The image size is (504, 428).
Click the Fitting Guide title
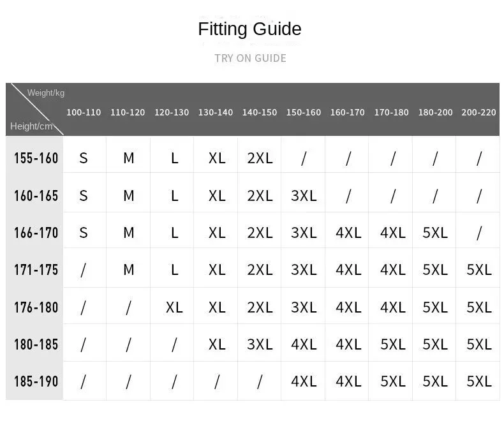point(249,29)
